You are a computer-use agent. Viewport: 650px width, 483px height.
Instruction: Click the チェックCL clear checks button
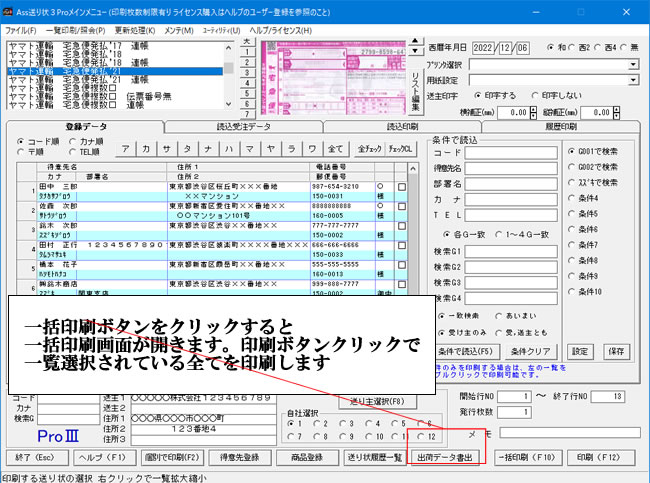(401, 148)
